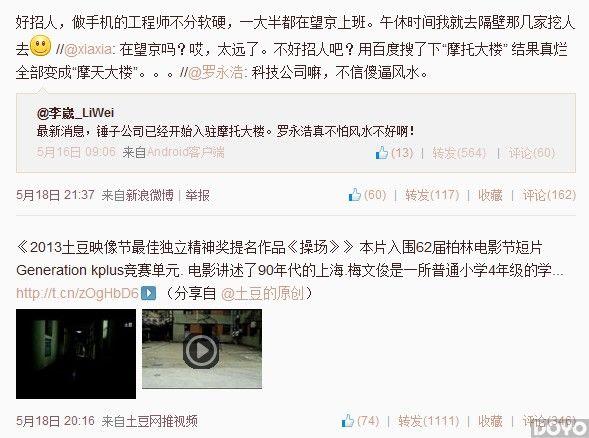Click 转发(117) repost button
This screenshot has height=438, width=589.
point(432,195)
